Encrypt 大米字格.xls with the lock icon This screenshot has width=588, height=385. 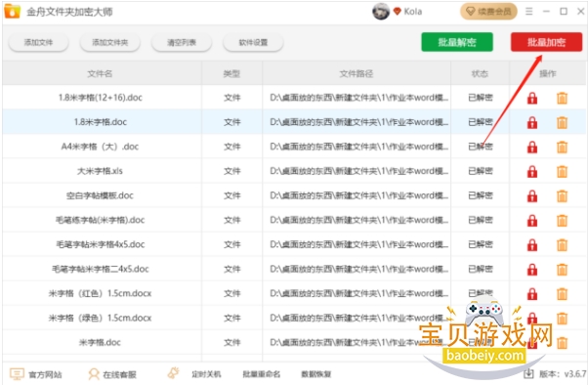point(532,171)
